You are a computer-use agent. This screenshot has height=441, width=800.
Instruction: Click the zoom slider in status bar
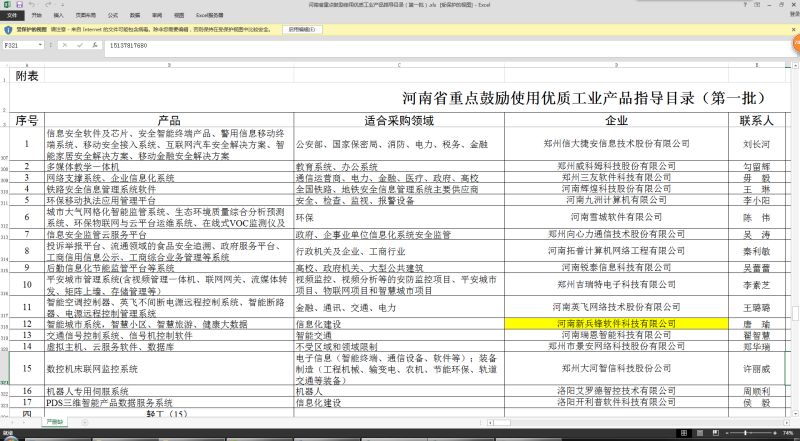(745, 435)
